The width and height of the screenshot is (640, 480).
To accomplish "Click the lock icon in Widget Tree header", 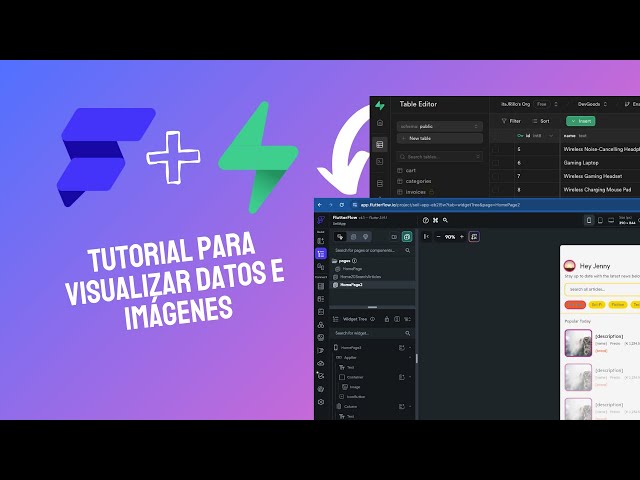I will (x=387, y=319).
